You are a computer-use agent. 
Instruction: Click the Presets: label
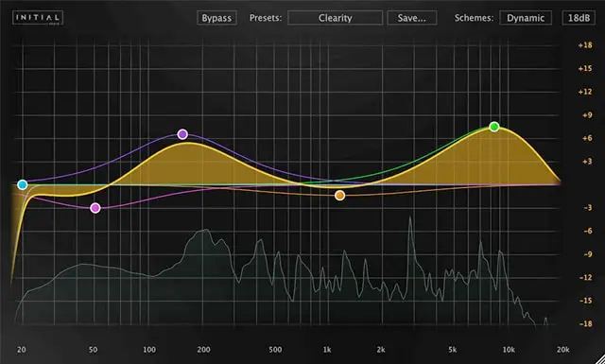(266, 18)
